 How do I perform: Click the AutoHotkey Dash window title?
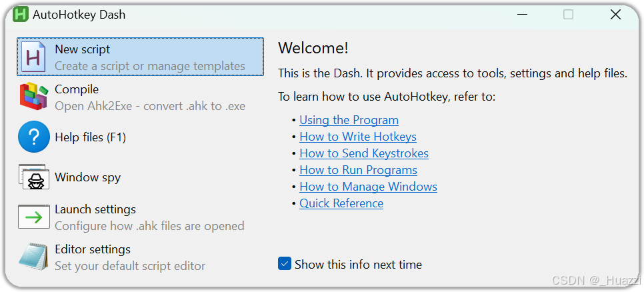(x=79, y=15)
